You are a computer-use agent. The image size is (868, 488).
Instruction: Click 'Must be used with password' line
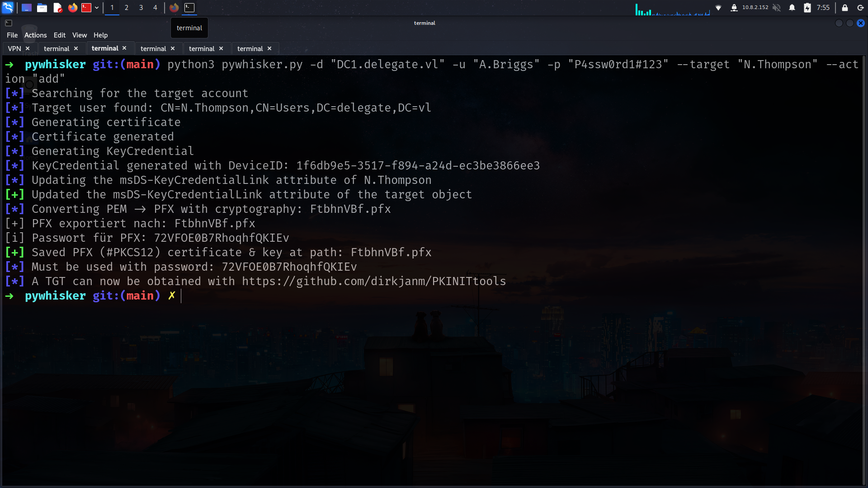pyautogui.click(x=181, y=267)
